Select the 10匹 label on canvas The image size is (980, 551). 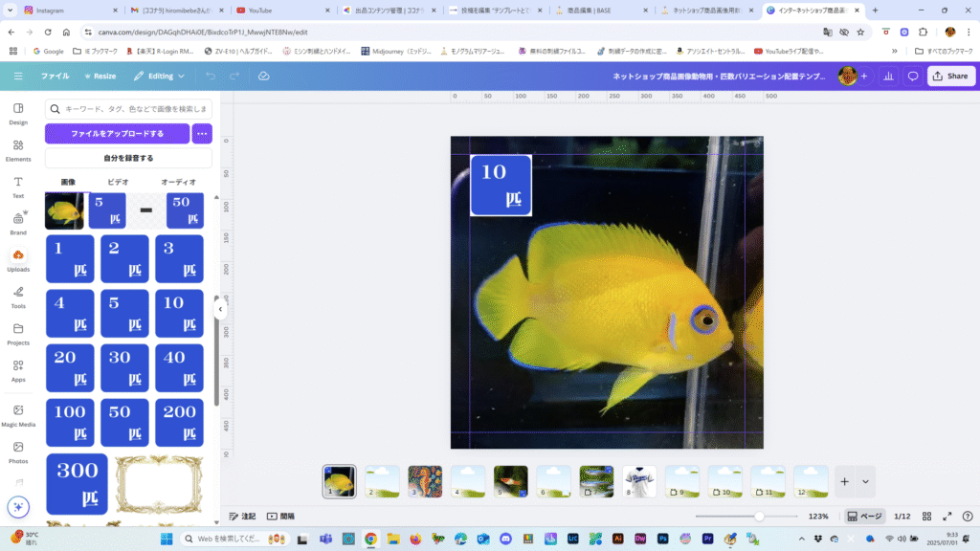coord(501,186)
